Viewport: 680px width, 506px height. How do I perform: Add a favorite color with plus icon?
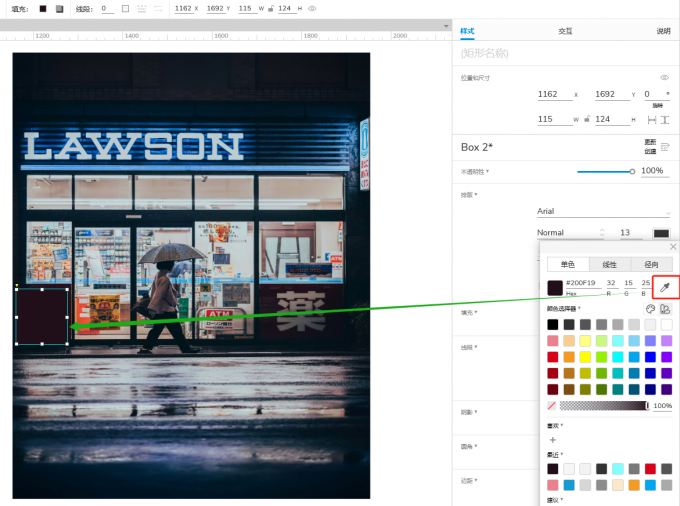(552, 440)
